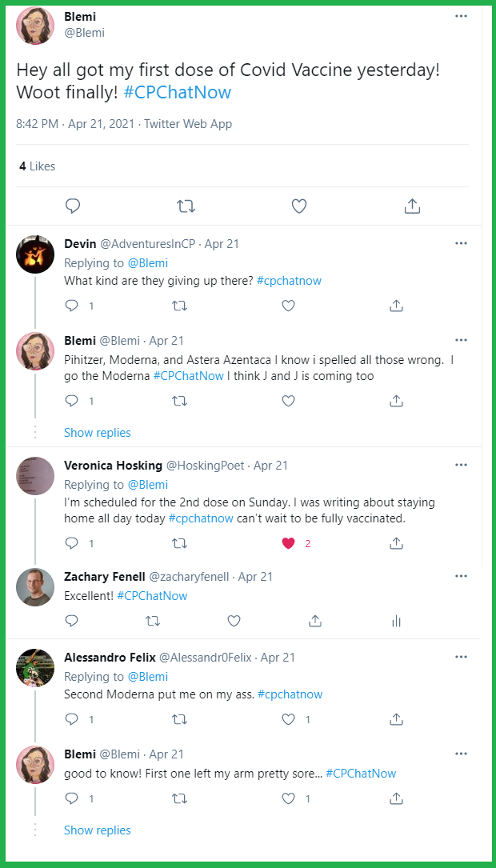This screenshot has height=868, width=496.
Task: Share Alessandro Felix's Moderna reply
Action: pyautogui.click(x=396, y=719)
